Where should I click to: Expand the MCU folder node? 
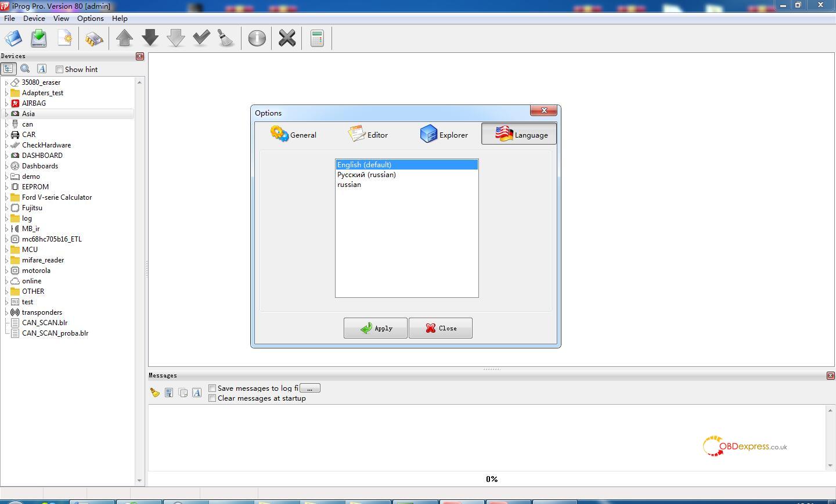(6, 250)
